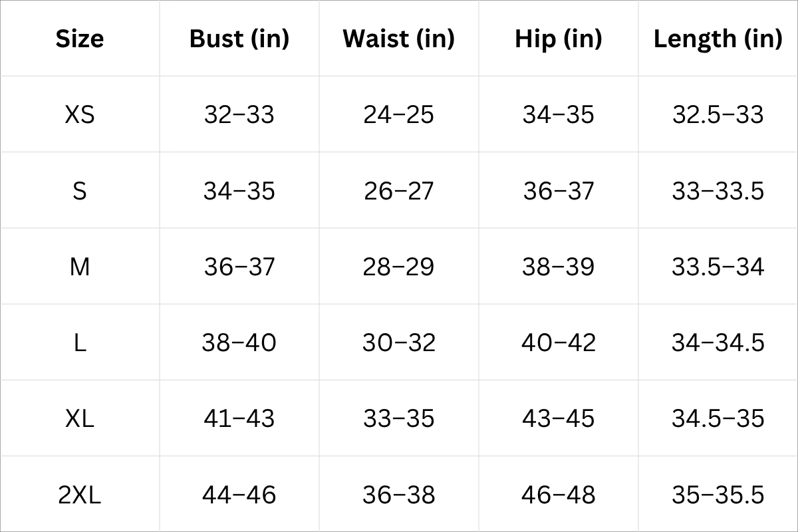
Task: Click the 34–34.5 length cell
Action: click(718, 342)
